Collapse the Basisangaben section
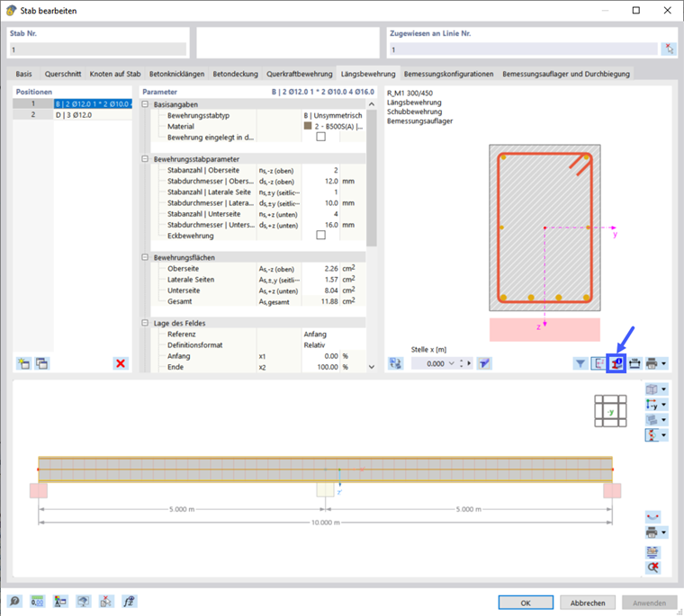 click(x=145, y=104)
